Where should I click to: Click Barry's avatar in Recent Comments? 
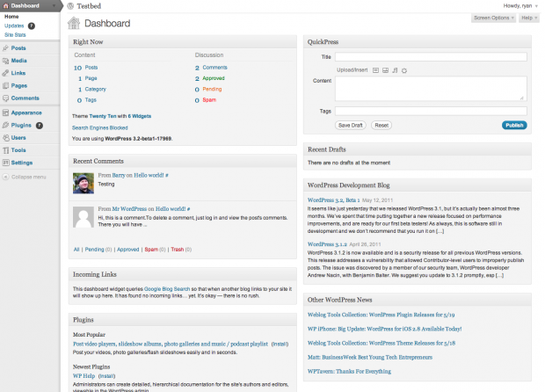click(84, 183)
